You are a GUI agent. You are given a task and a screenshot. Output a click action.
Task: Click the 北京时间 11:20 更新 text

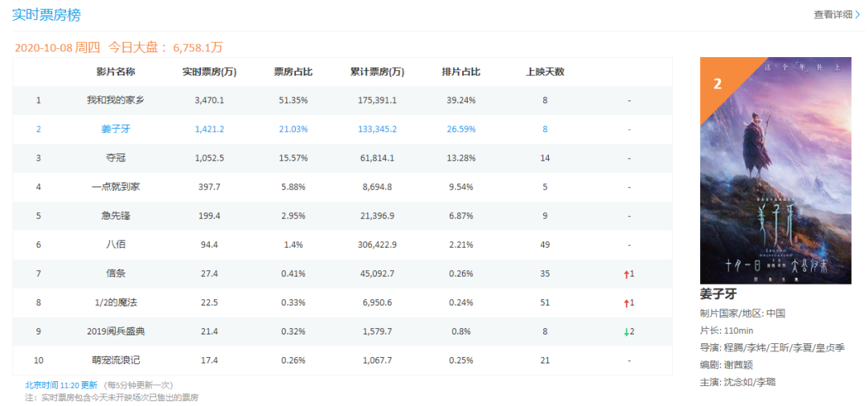(x=61, y=385)
